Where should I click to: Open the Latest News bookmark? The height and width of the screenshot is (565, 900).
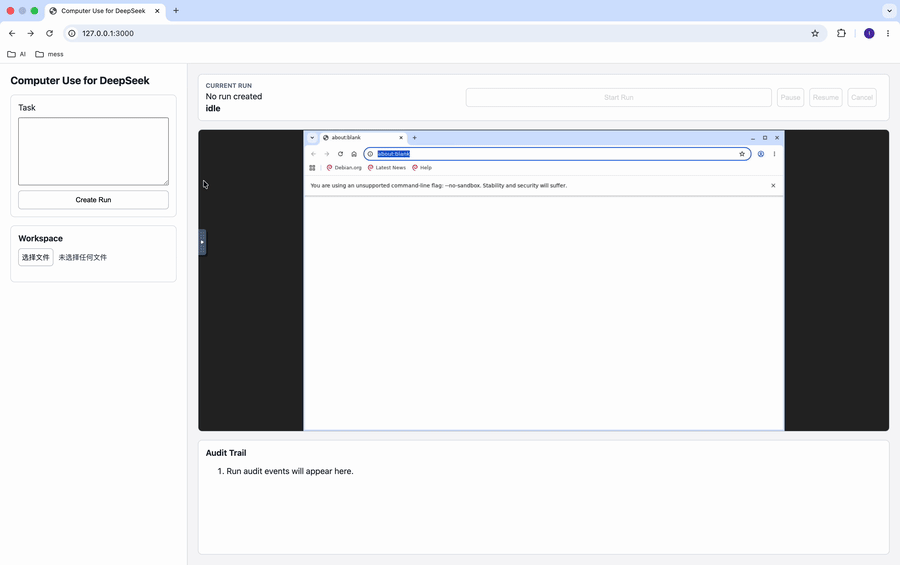click(387, 168)
